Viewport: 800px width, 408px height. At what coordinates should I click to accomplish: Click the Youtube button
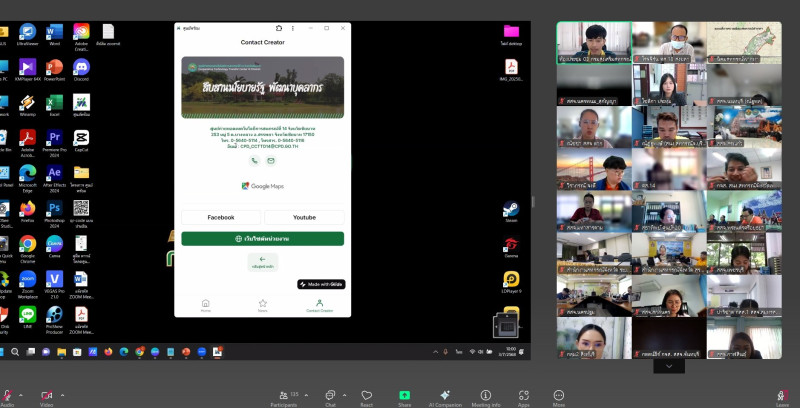pos(304,217)
